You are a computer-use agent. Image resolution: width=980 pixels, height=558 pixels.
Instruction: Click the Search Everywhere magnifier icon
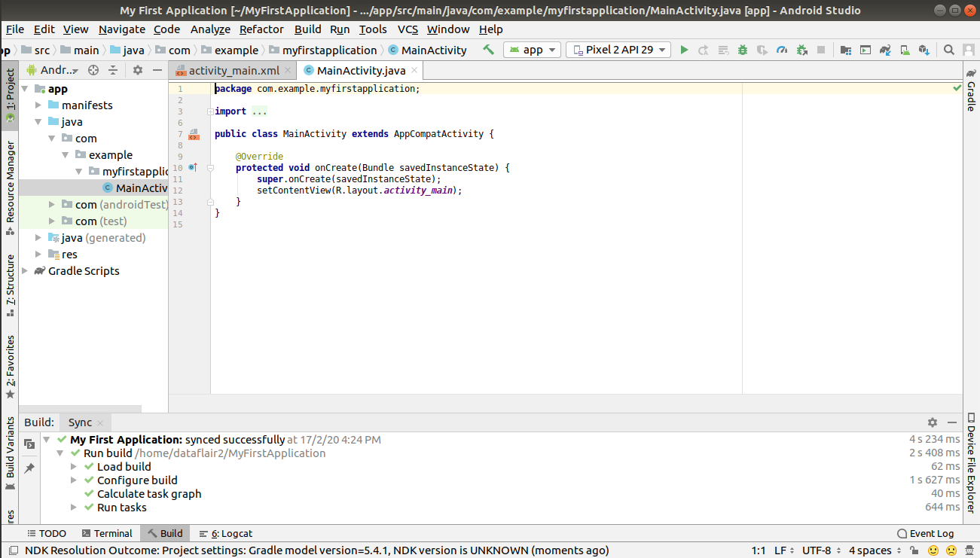(949, 50)
